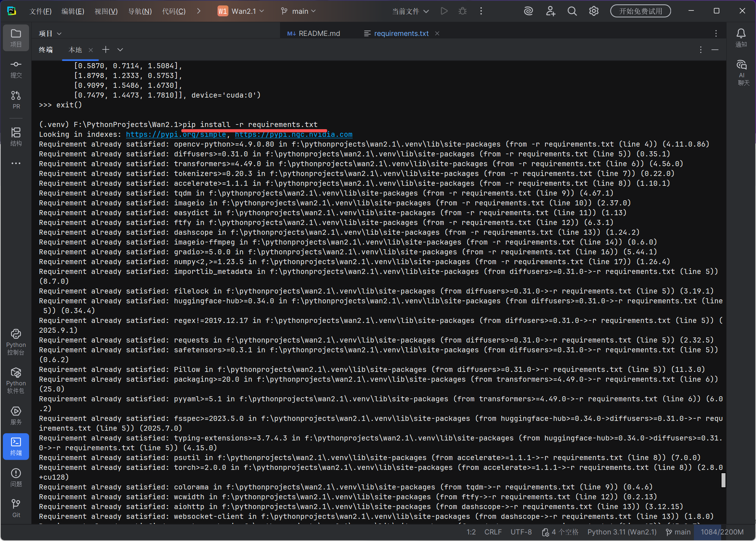Open terminal options three-dot menu

click(701, 50)
